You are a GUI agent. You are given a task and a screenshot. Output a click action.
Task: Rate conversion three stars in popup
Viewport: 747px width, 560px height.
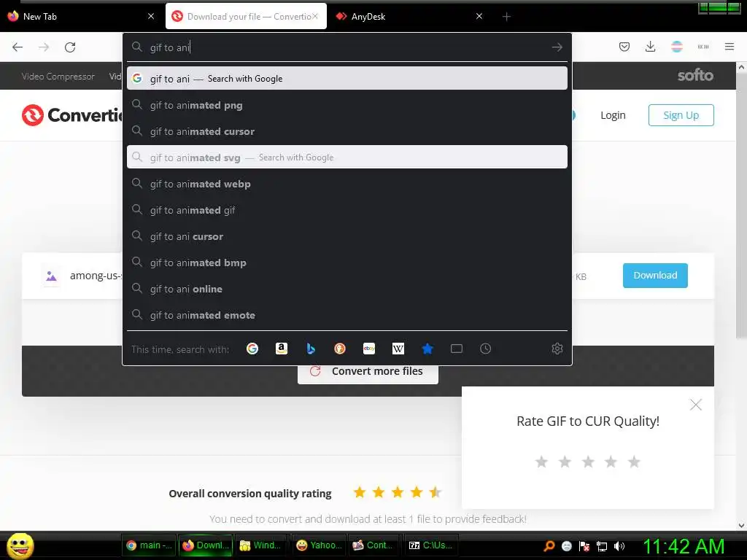click(x=588, y=462)
